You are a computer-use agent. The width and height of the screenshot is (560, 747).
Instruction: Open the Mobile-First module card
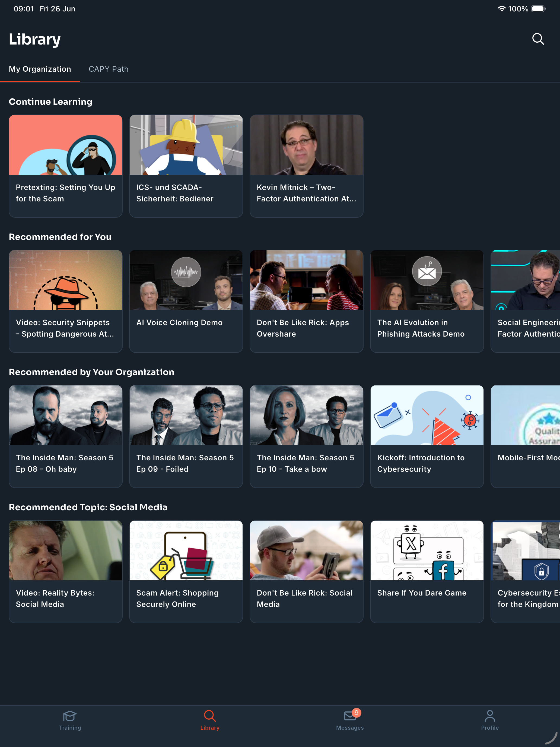coord(525,436)
